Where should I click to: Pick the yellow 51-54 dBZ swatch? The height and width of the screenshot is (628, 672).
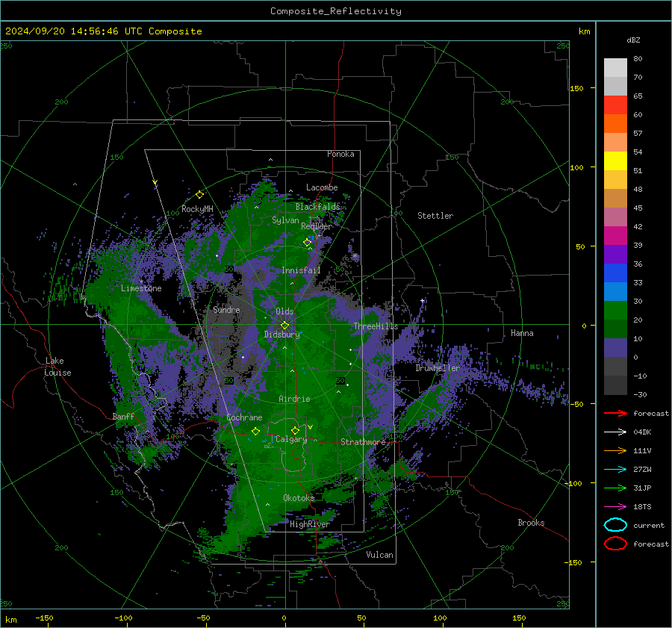(x=615, y=161)
